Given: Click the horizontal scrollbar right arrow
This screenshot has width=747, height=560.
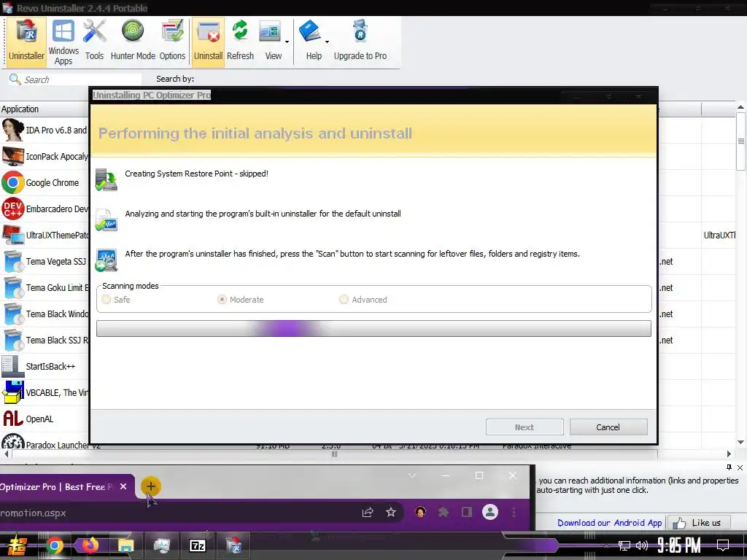Looking at the screenshot, I should [729, 454].
